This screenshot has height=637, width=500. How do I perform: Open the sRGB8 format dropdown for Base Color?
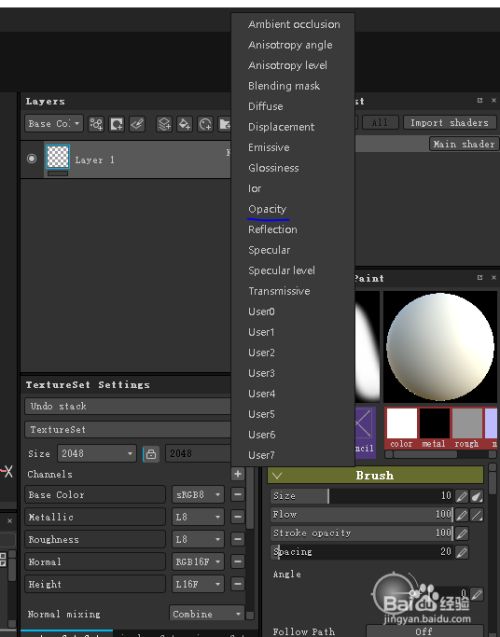pyautogui.click(x=198, y=494)
